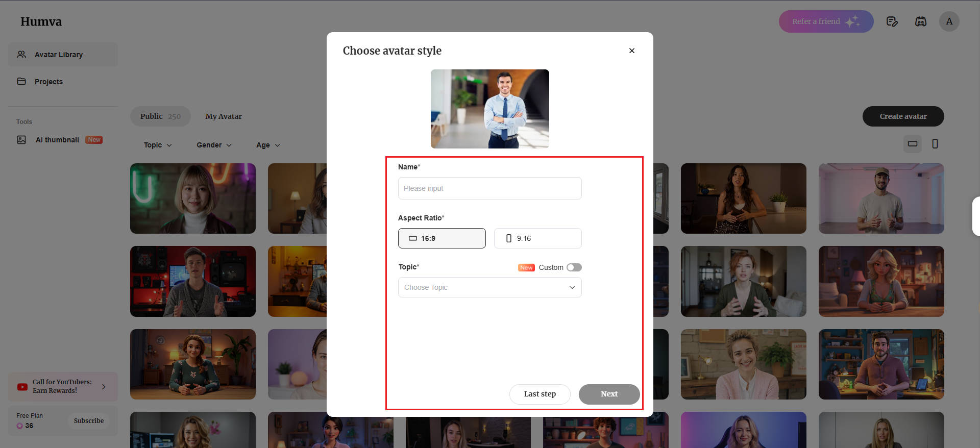Open the Discord icon in header
The width and height of the screenshot is (980, 448).
(x=921, y=21)
